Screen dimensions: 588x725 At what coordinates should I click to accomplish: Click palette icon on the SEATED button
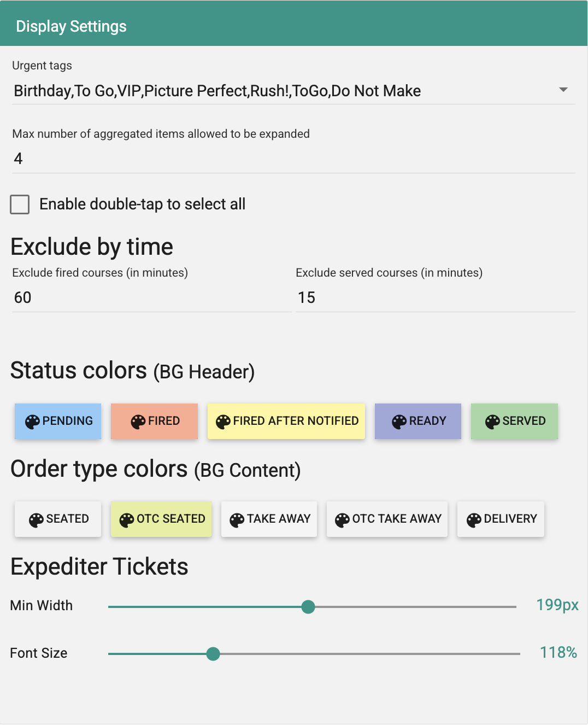coord(37,520)
